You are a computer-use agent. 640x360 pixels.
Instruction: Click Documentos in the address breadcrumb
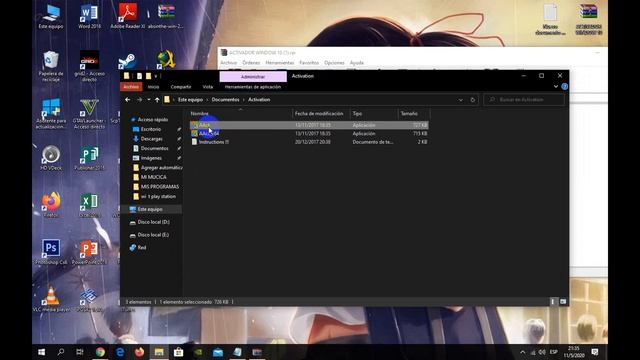click(225, 100)
